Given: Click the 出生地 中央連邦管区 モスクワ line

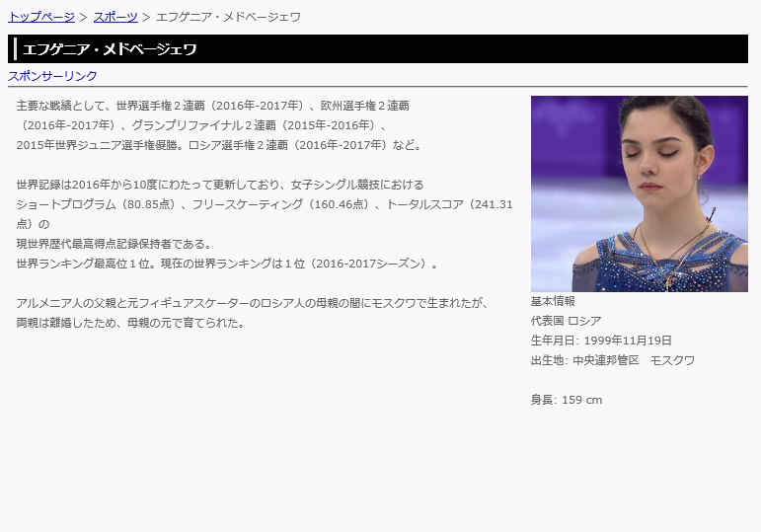Looking at the screenshot, I should tap(612, 360).
